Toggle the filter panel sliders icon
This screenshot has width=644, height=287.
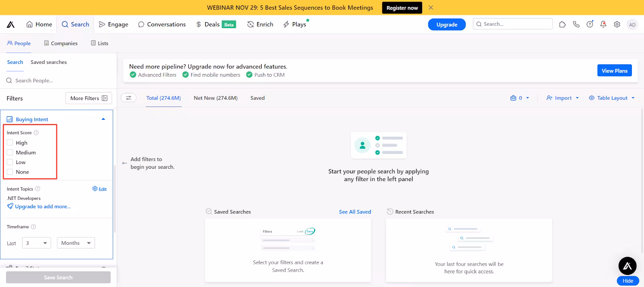129,98
